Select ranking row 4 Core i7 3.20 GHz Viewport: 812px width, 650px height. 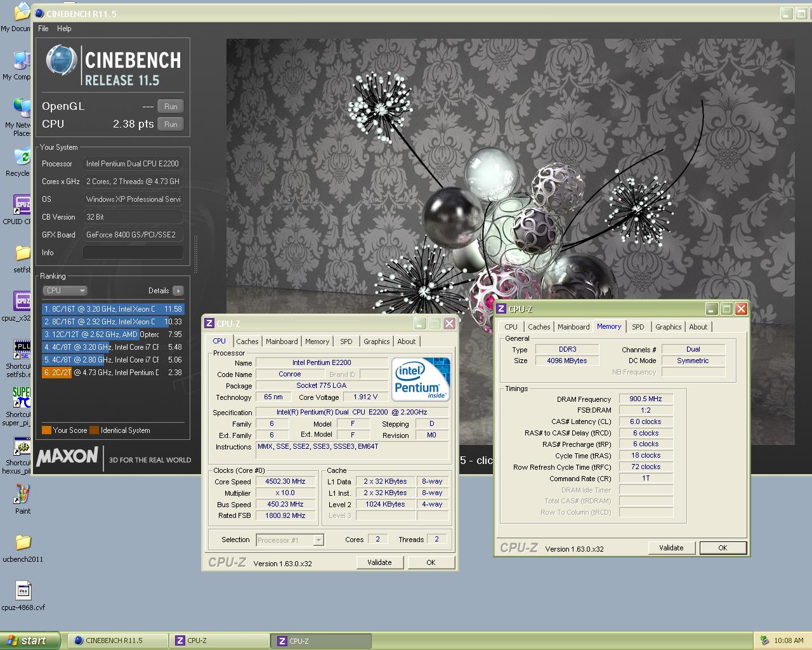[113, 347]
